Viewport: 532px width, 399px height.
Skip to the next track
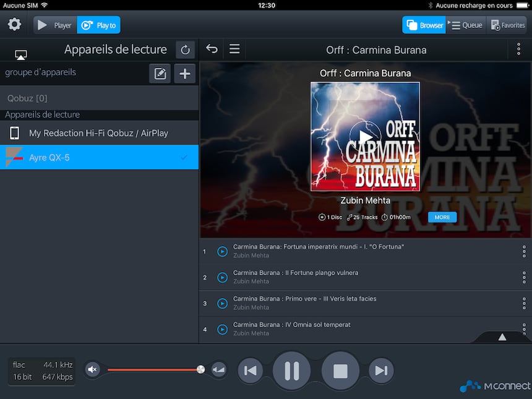[381, 371]
